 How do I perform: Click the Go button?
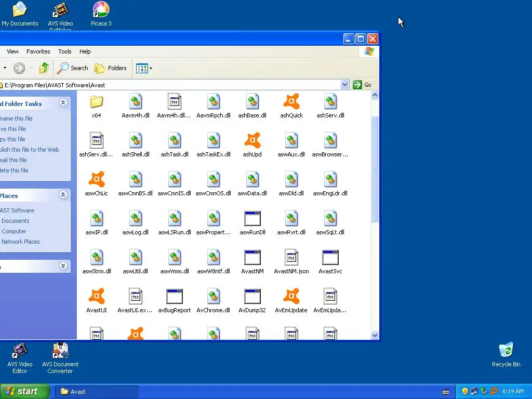tap(362, 85)
